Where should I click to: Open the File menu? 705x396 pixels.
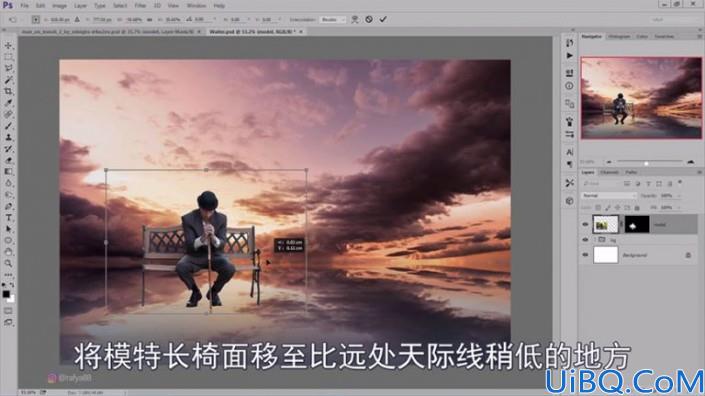click(x=24, y=6)
